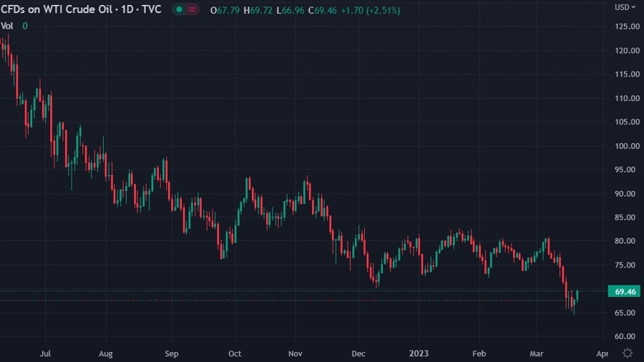Click the O67.79 open value
644x362 pixels.
point(225,10)
